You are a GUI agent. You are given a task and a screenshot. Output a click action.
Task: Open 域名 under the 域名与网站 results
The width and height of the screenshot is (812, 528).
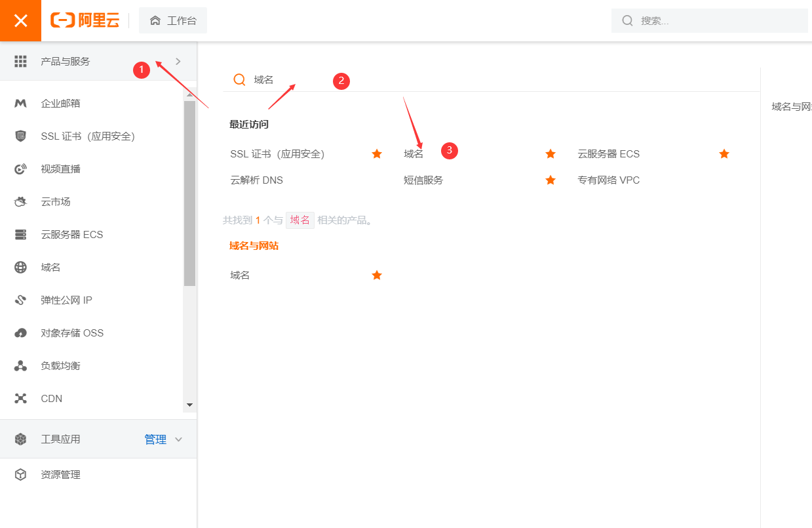tap(240, 275)
